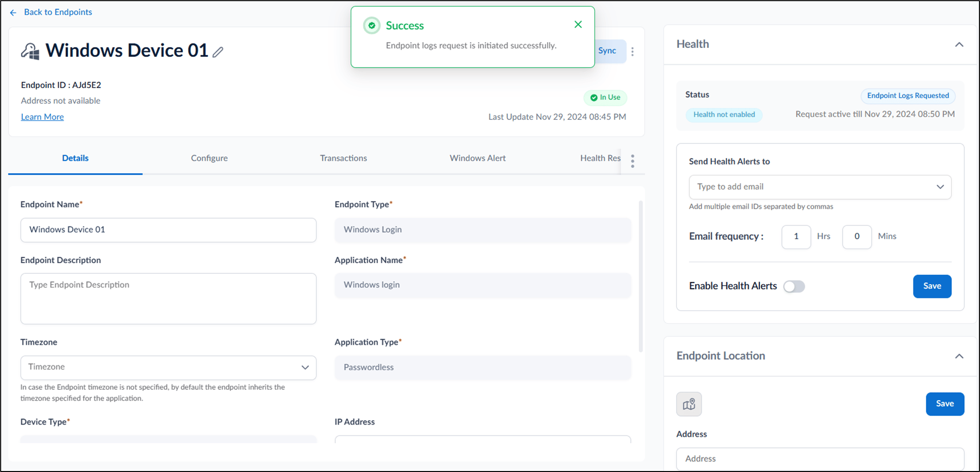Click the Sync button
980x472 pixels.
click(x=608, y=51)
